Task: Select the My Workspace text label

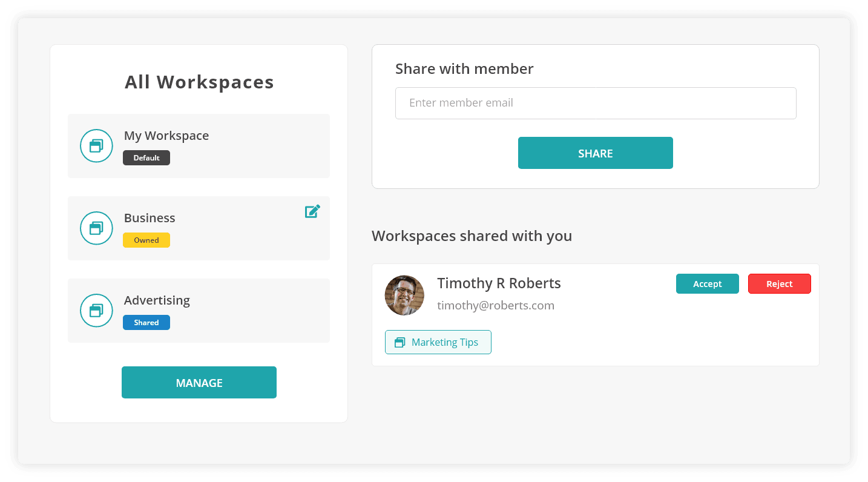Action: (x=166, y=136)
